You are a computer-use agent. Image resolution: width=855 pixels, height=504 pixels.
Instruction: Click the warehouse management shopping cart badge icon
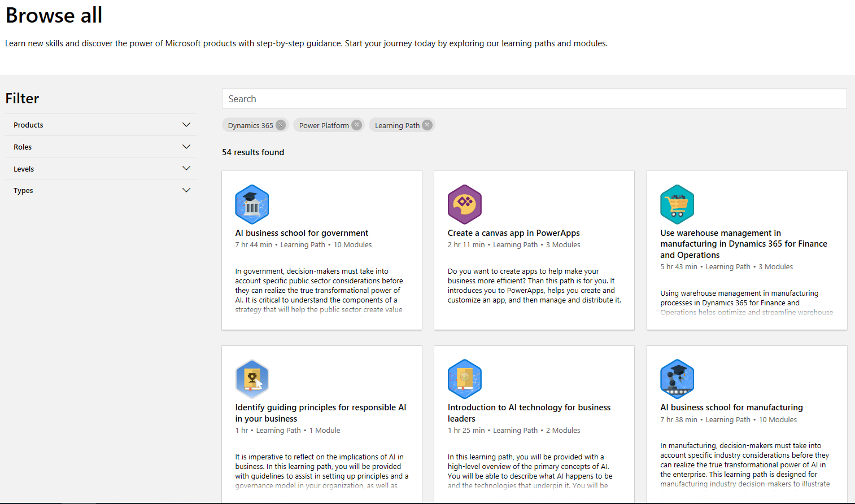tap(677, 204)
